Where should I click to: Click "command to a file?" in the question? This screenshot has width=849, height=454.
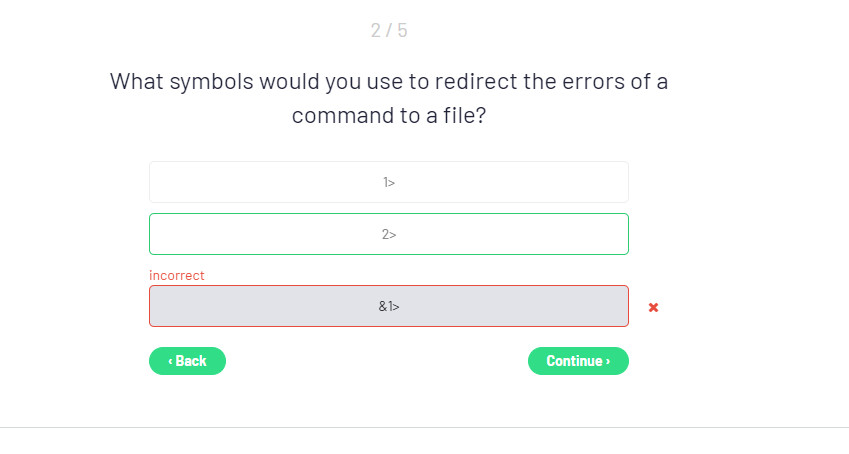389,116
